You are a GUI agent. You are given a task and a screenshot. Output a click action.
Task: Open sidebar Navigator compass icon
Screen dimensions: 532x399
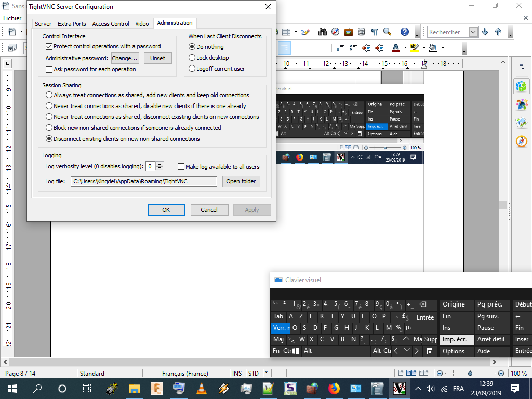522,141
